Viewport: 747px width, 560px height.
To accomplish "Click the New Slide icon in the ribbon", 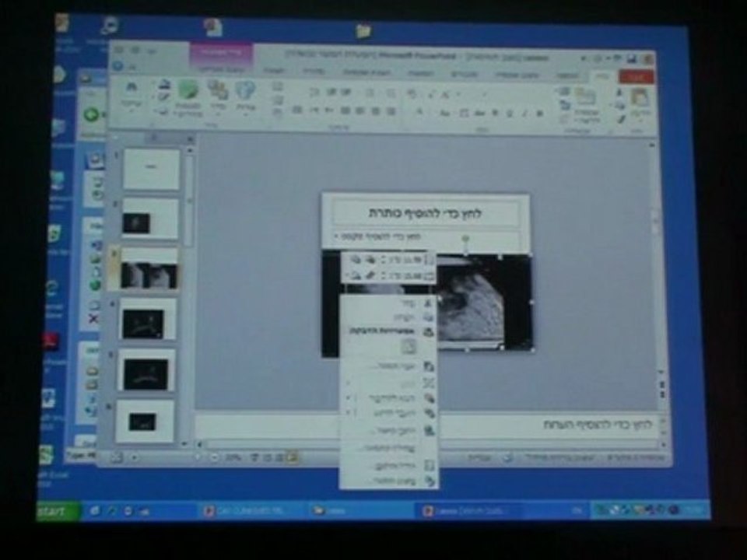I will (x=585, y=98).
